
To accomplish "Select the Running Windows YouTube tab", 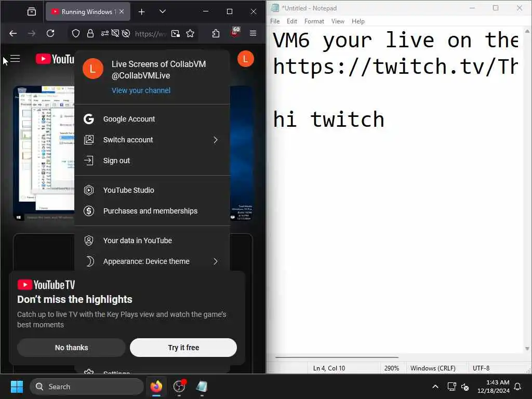I will tap(87, 11).
